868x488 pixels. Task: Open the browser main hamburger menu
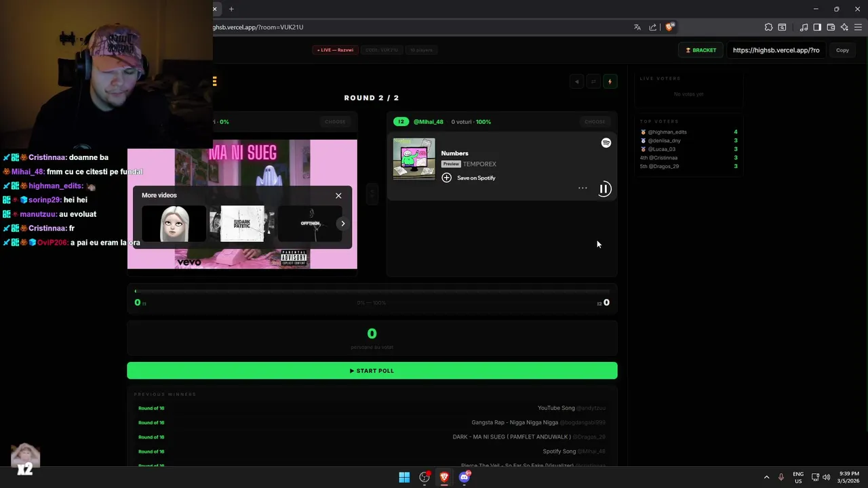[x=859, y=27]
